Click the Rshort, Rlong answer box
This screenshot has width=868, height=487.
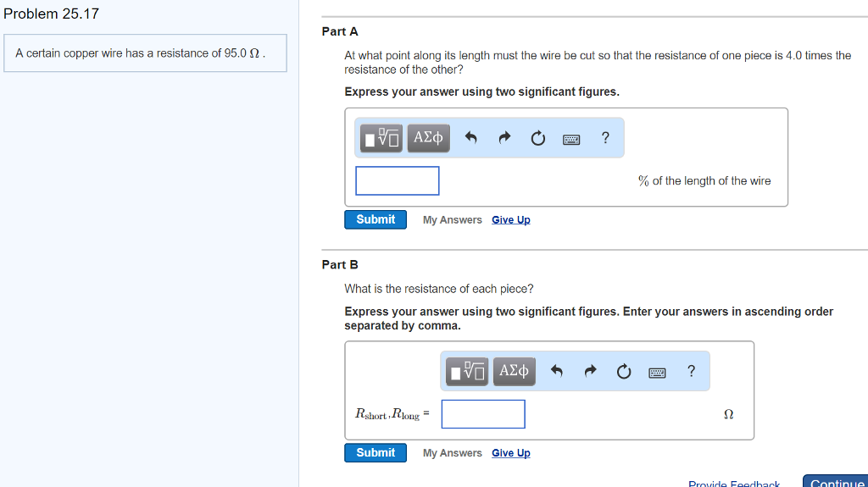(483, 414)
